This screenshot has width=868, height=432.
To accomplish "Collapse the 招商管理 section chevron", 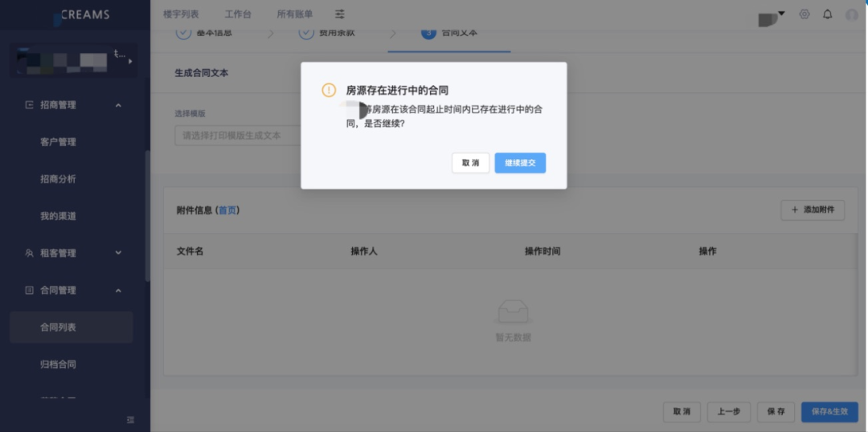I will click(118, 105).
